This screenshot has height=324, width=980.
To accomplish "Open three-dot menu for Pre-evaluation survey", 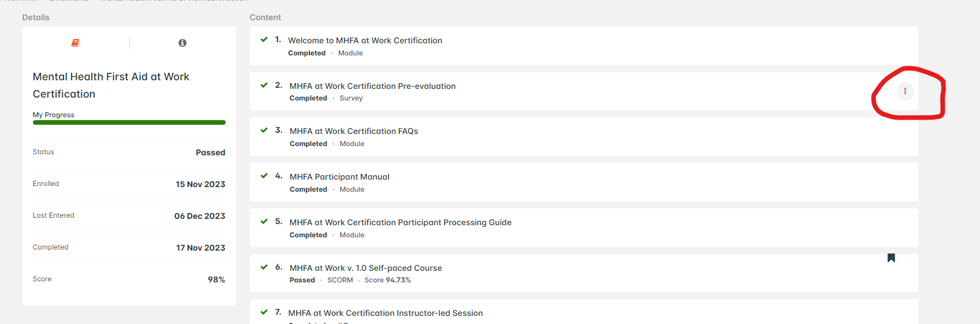I will (905, 91).
